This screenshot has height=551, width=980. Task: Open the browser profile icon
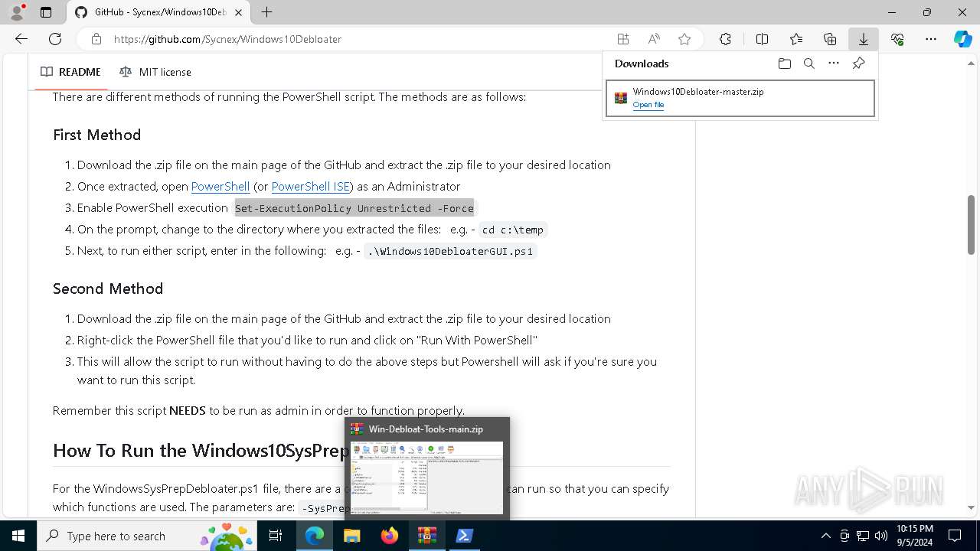17,12
